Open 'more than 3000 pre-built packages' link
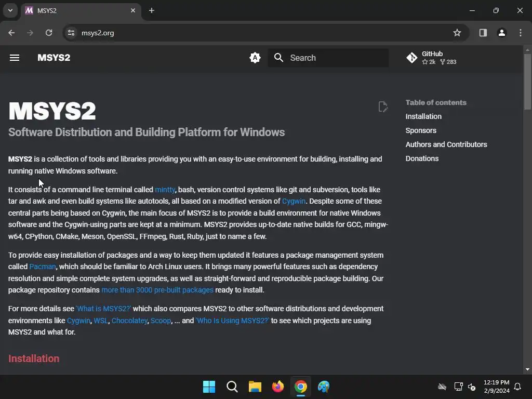The height and width of the screenshot is (399, 532). (157, 290)
